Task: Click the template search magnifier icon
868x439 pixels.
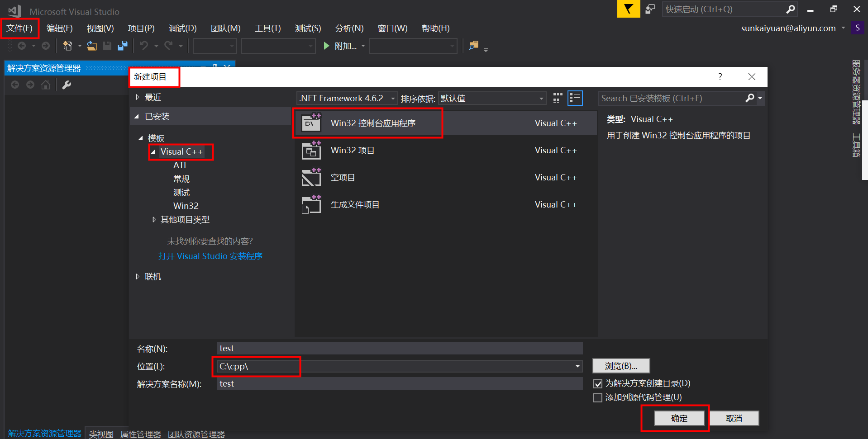Action: coord(750,98)
